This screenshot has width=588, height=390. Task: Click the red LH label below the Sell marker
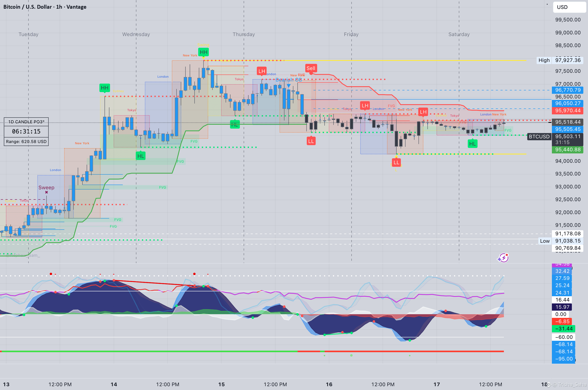pos(365,106)
